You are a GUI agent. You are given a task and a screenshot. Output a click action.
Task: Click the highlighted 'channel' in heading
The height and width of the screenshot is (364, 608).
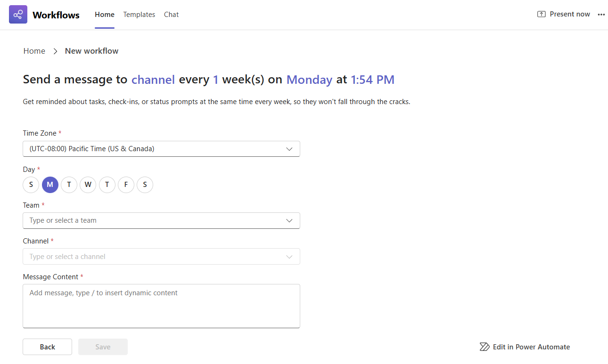153,80
